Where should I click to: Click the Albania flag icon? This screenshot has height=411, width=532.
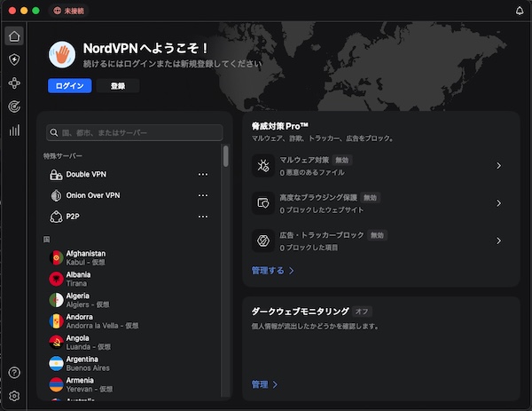[x=57, y=279]
